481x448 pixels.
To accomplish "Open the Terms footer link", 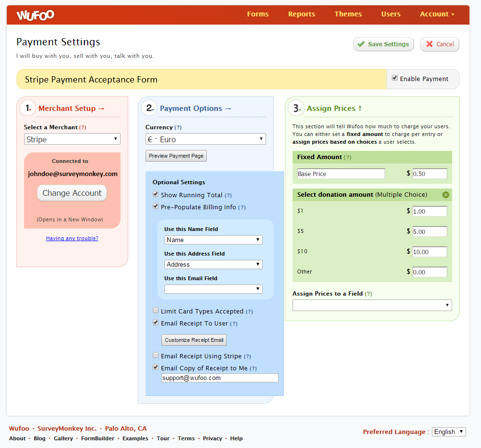I will [186, 438].
